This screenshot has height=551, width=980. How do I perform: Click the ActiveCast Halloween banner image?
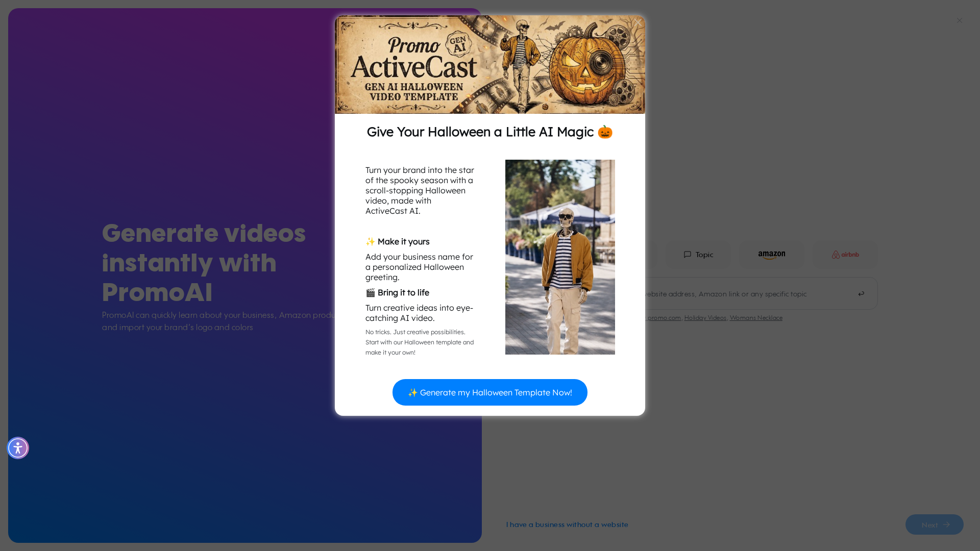click(490, 64)
